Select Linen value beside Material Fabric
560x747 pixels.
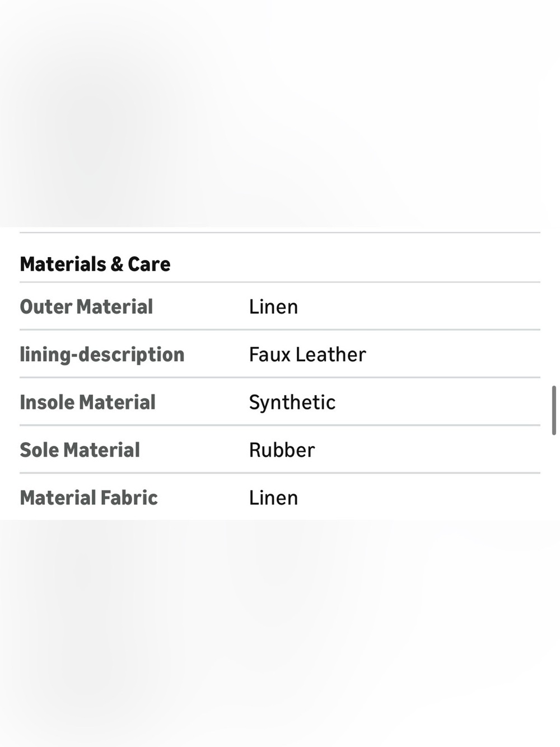tap(273, 497)
